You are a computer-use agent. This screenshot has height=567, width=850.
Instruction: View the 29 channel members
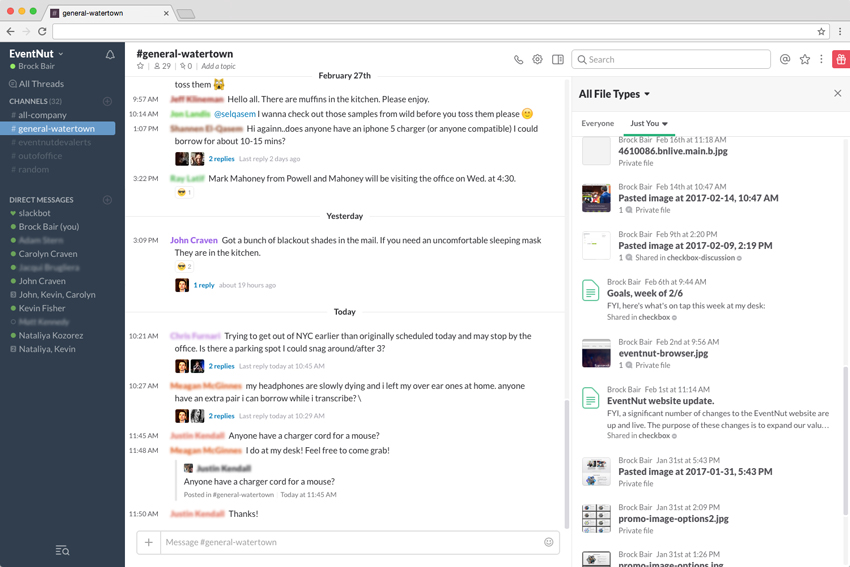162,66
